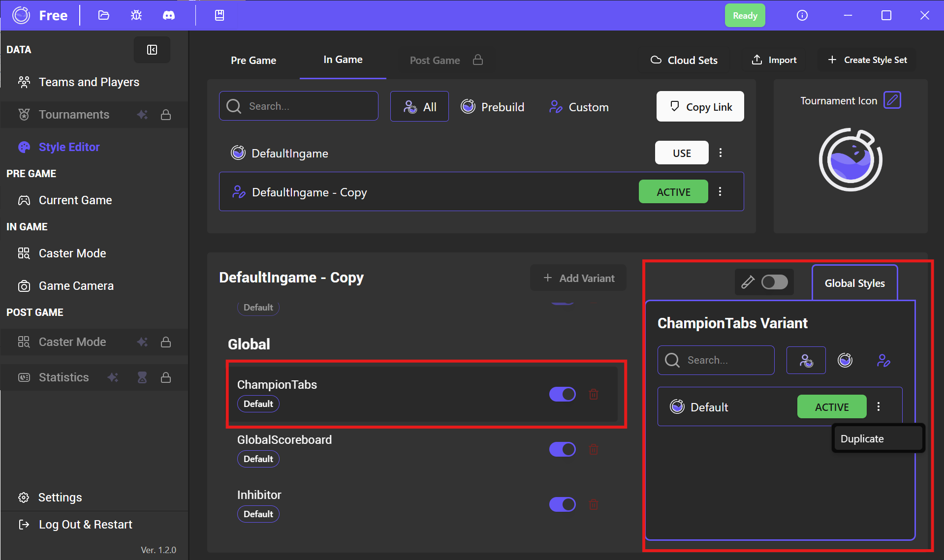
Task: Click the style set Search field
Action: [299, 106]
